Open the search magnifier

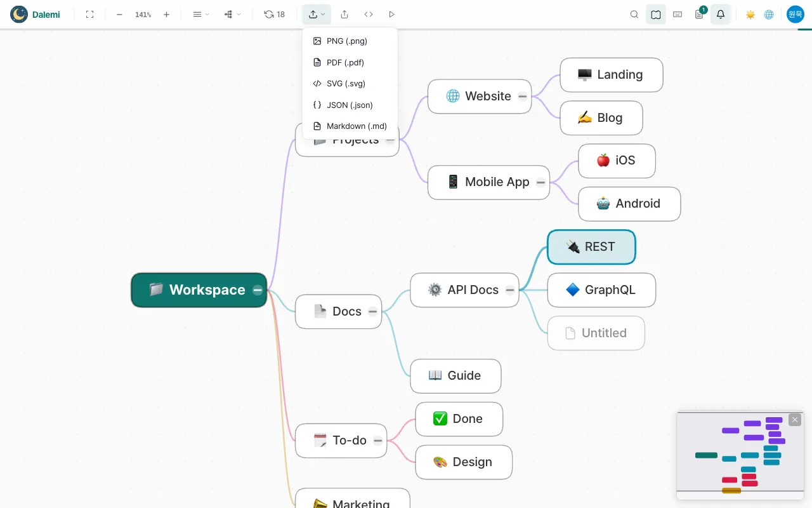[634, 14]
